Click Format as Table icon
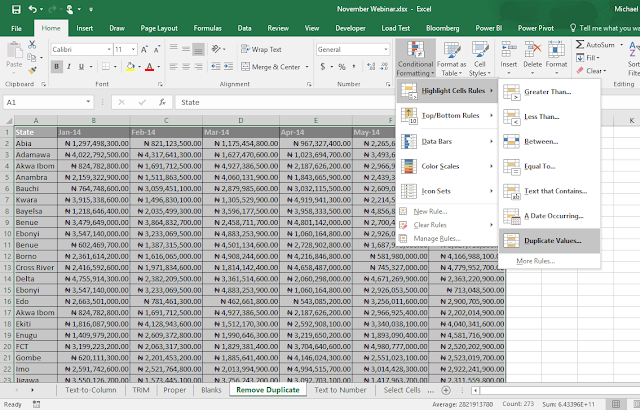 click(451, 50)
